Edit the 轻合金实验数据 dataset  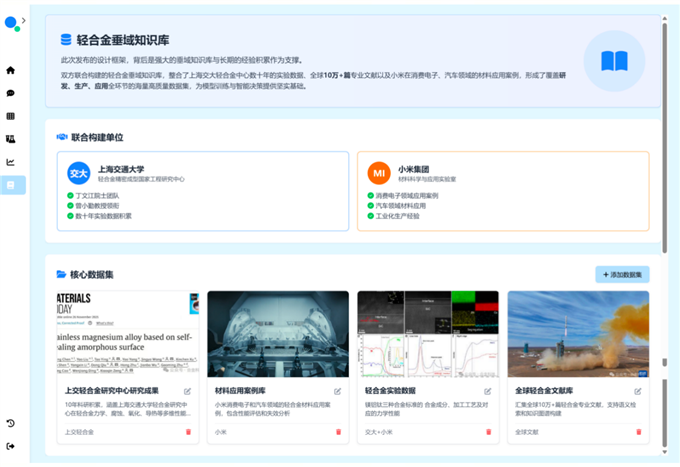tap(488, 391)
